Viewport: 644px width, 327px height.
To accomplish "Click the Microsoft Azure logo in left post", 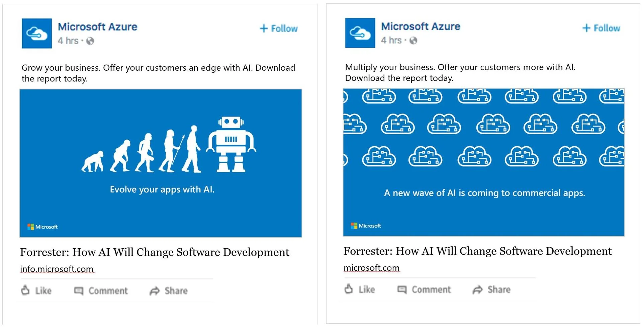I will (37, 34).
